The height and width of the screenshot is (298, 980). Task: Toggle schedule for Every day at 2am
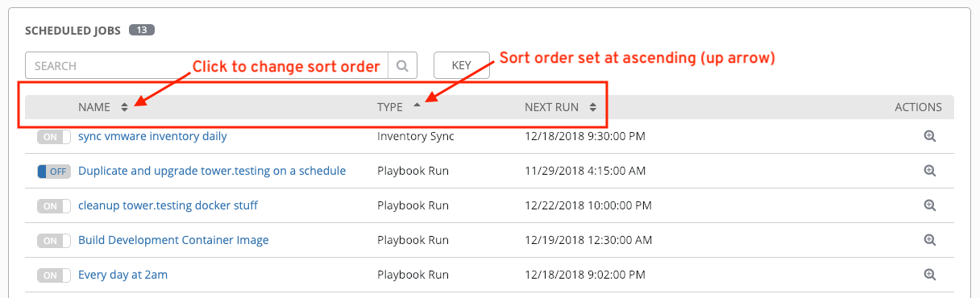click(54, 275)
